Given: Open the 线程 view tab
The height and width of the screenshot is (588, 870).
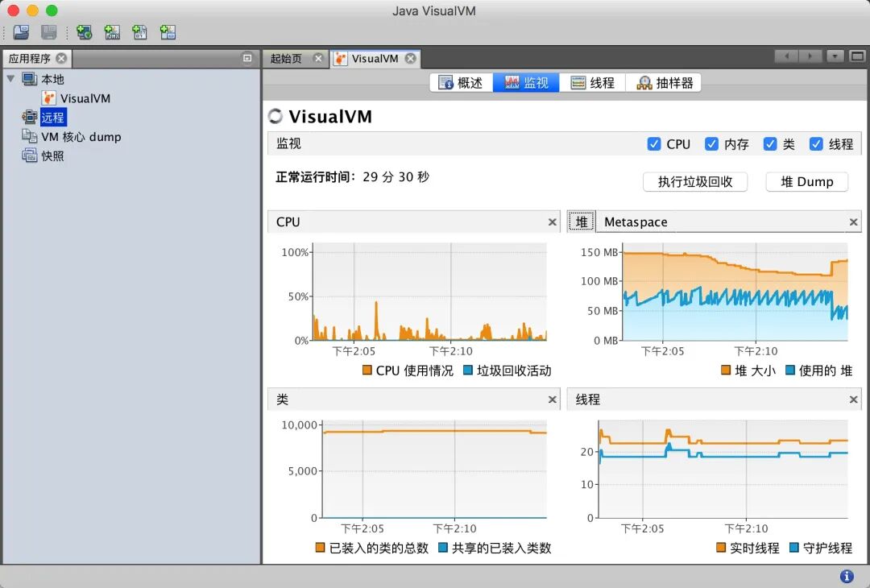Looking at the screenshot, I should point(593,83).
